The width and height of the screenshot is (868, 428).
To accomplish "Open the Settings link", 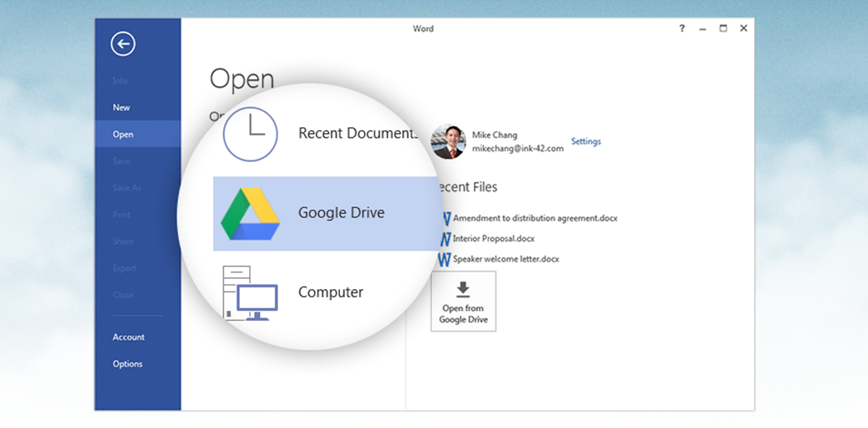I will (x=586, y=142).
